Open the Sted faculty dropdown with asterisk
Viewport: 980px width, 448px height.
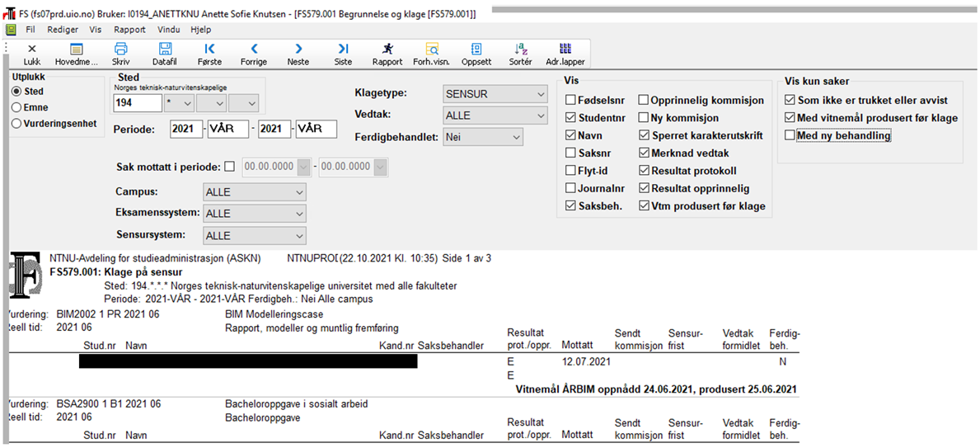(x=179, y=102)
